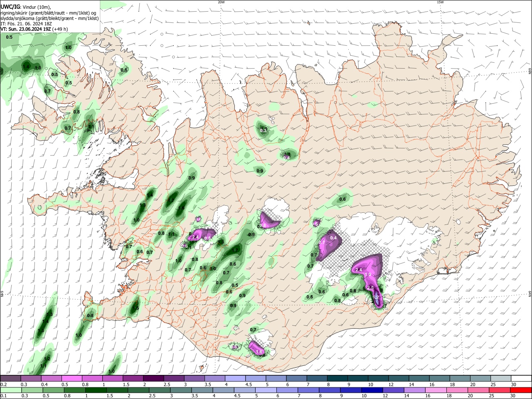
Task: Click the 'slydda/snjókoma (grátt/bleikt/grænt - mm/1klst)' line
Action: click(49, 18)
